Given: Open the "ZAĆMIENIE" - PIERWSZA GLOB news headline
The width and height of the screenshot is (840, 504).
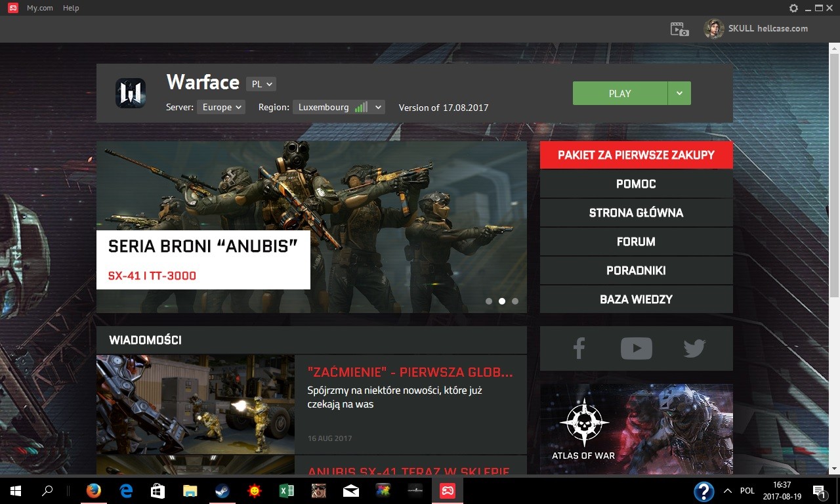Looking at the screenshot, I should 410,372.
